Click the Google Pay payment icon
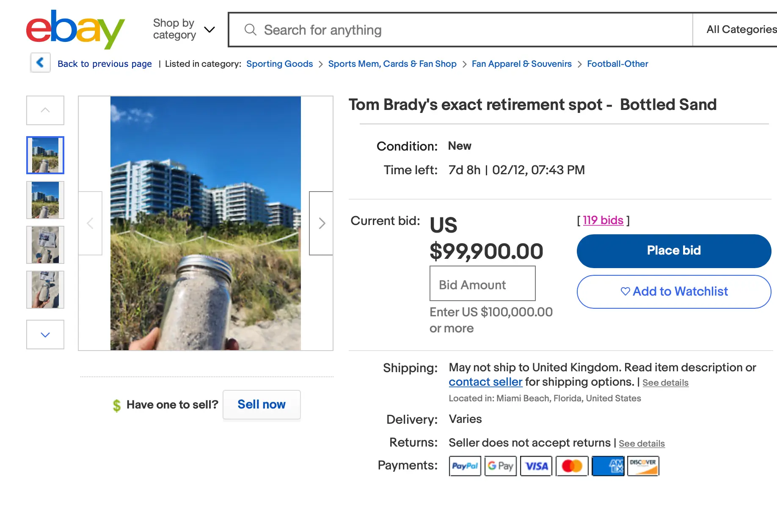 [500, 466]
